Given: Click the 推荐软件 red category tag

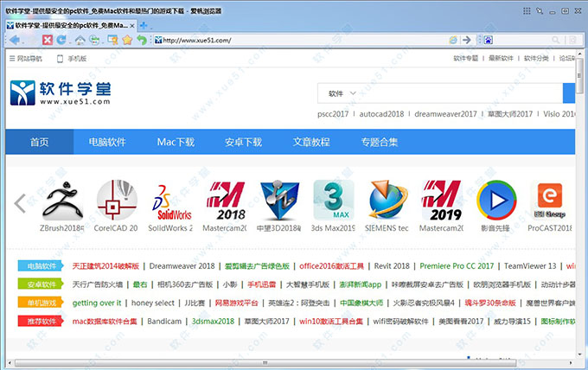Looking at the screenshot, I should pyautogui.click(x=41, y=321).
